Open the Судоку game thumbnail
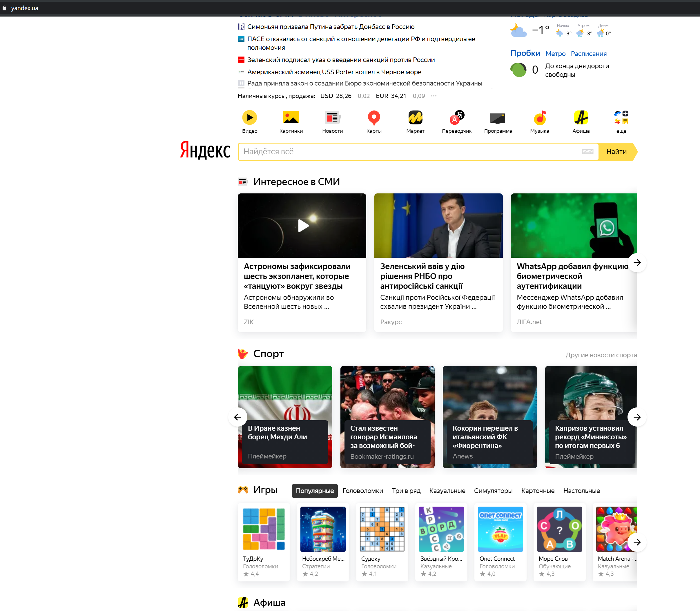The width and height of the screenshot is (700, 611). click(x=382, y=529)
